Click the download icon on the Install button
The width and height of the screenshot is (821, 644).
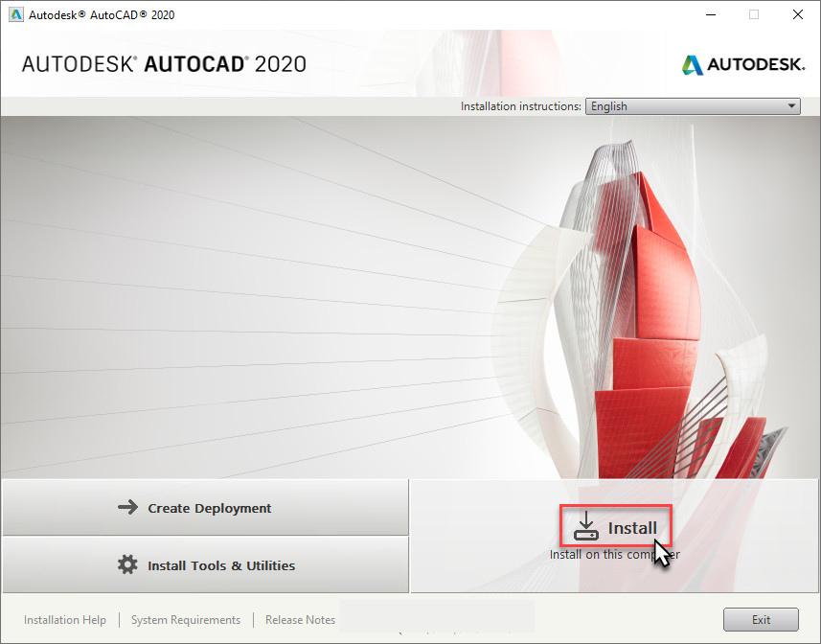coord(584,527)
